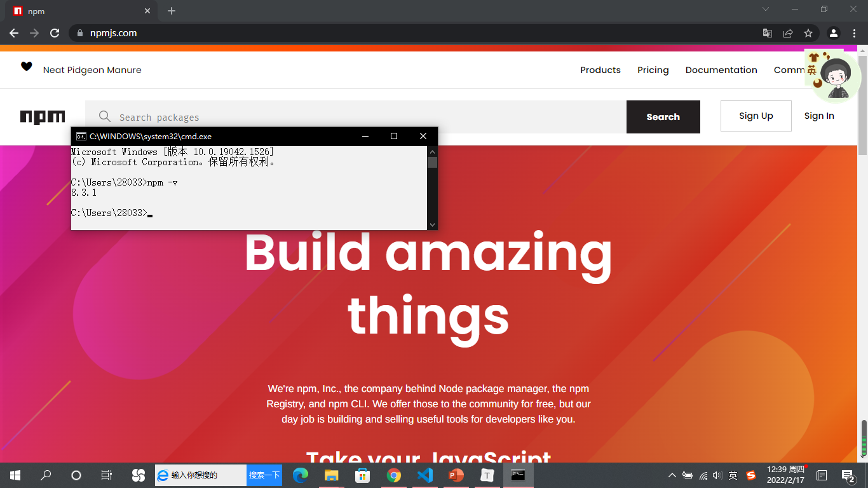Click the cmd.exe title bar icon

tap(81, 136)
